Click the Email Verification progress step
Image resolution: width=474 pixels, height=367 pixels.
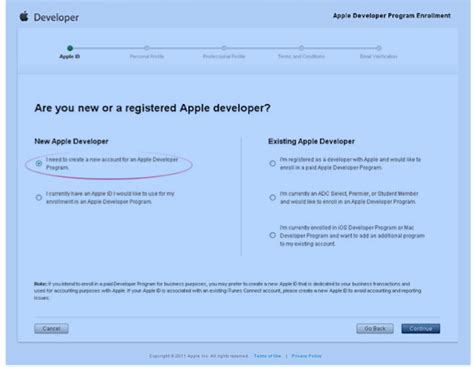pos(379,53)
